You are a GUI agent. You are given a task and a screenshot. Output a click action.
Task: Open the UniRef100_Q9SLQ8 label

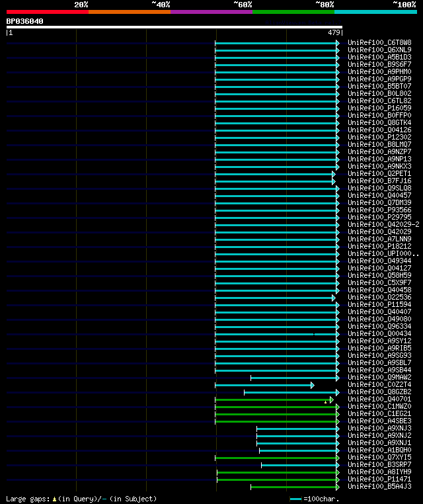pos(379,188)
